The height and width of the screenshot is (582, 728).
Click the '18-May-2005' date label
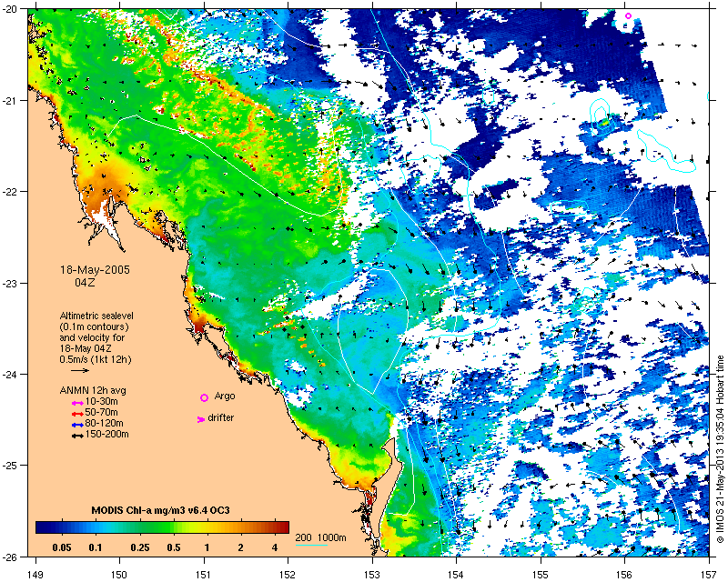[96, 270]
